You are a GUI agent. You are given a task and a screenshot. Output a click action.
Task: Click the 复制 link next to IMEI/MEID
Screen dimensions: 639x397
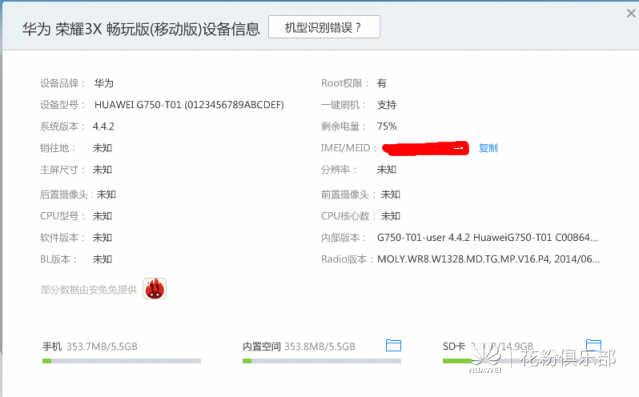coord(488,148)
